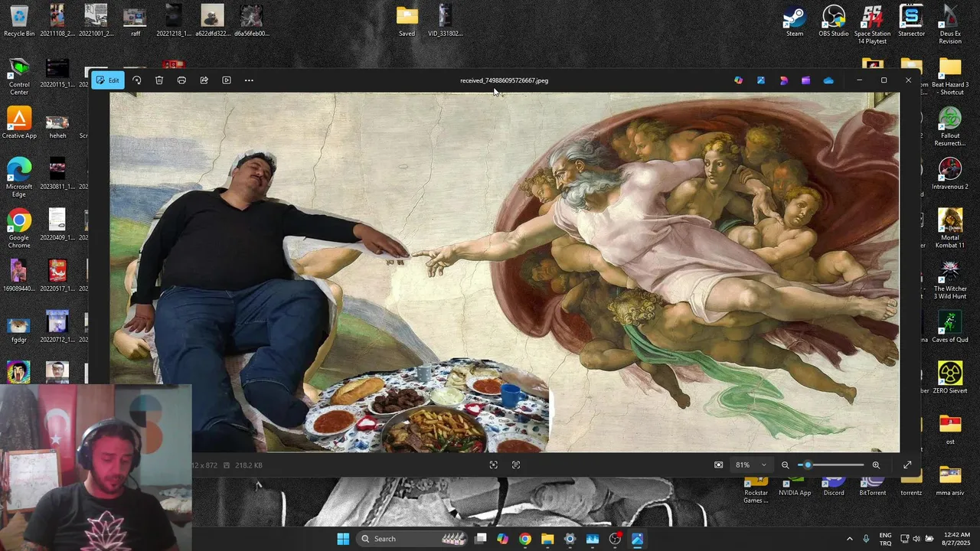The width and height of the screenshot is (980, 551).
Task: Select Beat Hazard 3 Shortcut icon
Action: point(950,77)
